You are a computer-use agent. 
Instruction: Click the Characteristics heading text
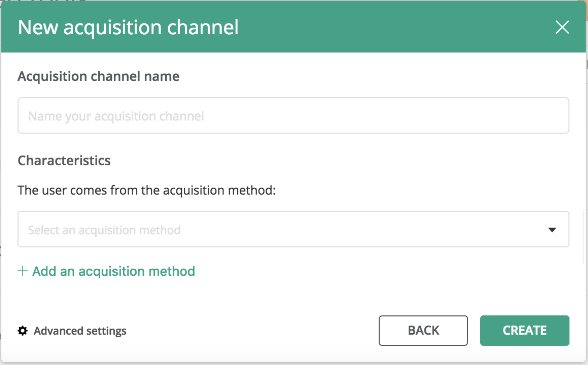(x=64, y=160)
